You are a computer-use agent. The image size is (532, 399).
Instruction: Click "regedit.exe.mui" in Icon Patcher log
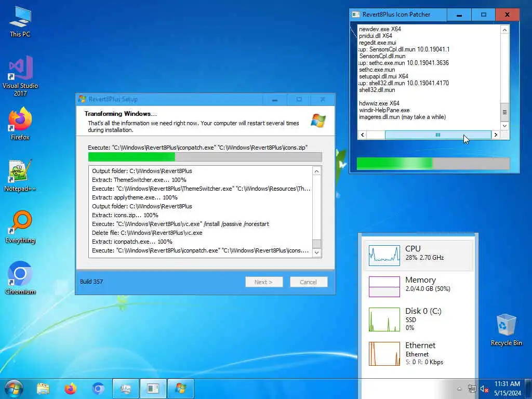click(378, 43)
